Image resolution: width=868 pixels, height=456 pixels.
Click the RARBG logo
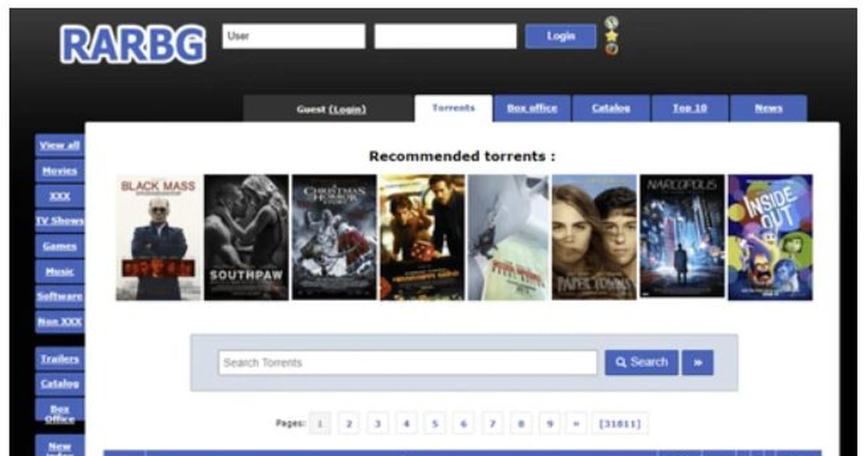pos(133,41)
